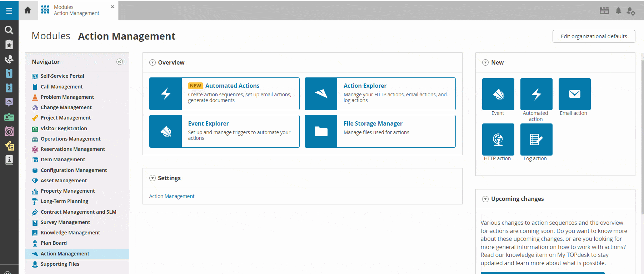Screen dimensions: 644x274
Task: Click the home icon tab
Action: click(x=28, y=10)
